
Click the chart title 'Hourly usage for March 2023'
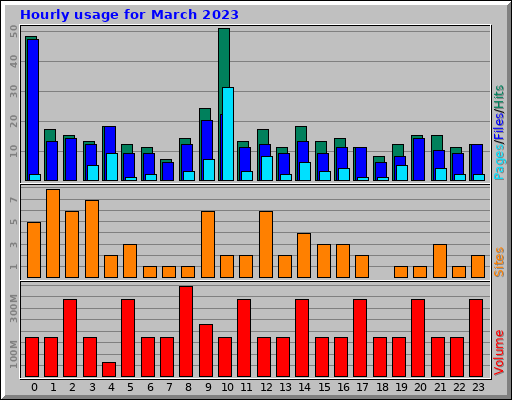point(129,15)
